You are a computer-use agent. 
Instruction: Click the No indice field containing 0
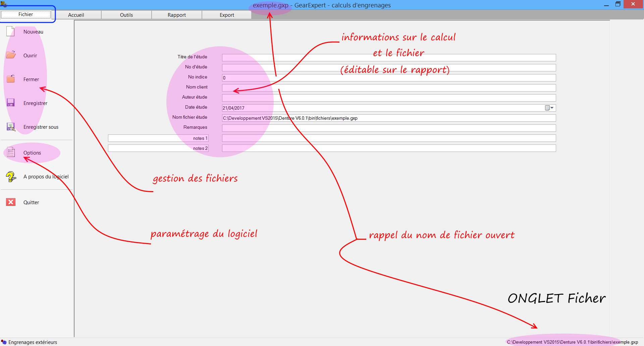(389, 78)
